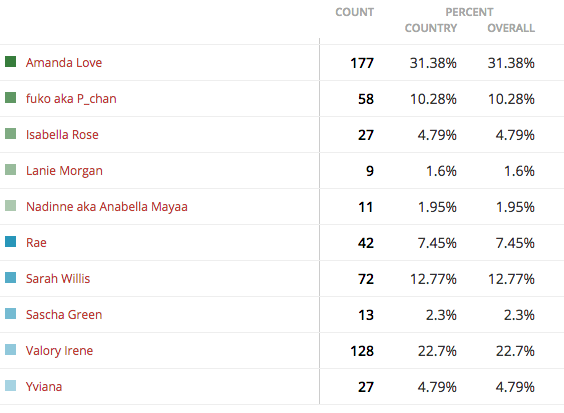This screenshot has width=564, height=413.
Task: Select Yviana's light blue swatch
Action: point(10,385)
